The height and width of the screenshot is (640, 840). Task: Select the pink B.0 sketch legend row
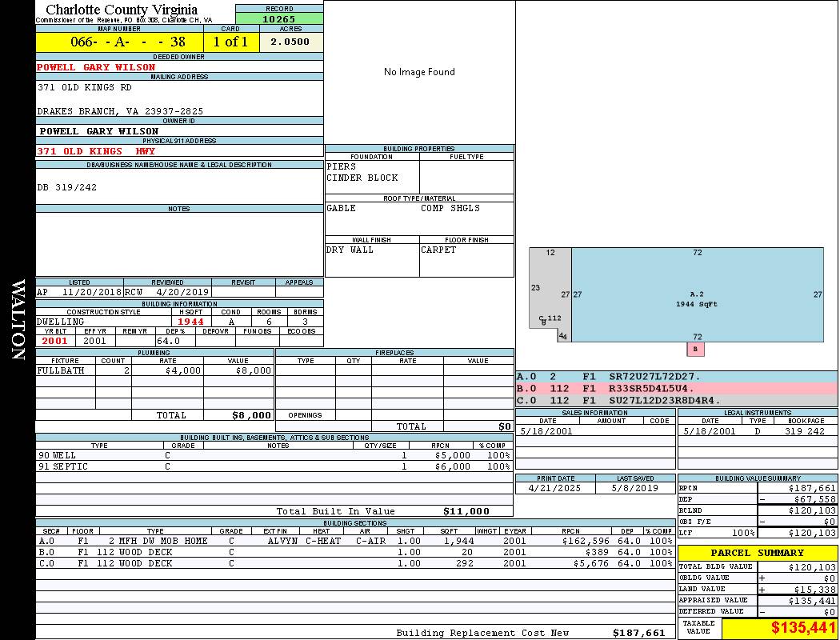[x=676, y=388]
